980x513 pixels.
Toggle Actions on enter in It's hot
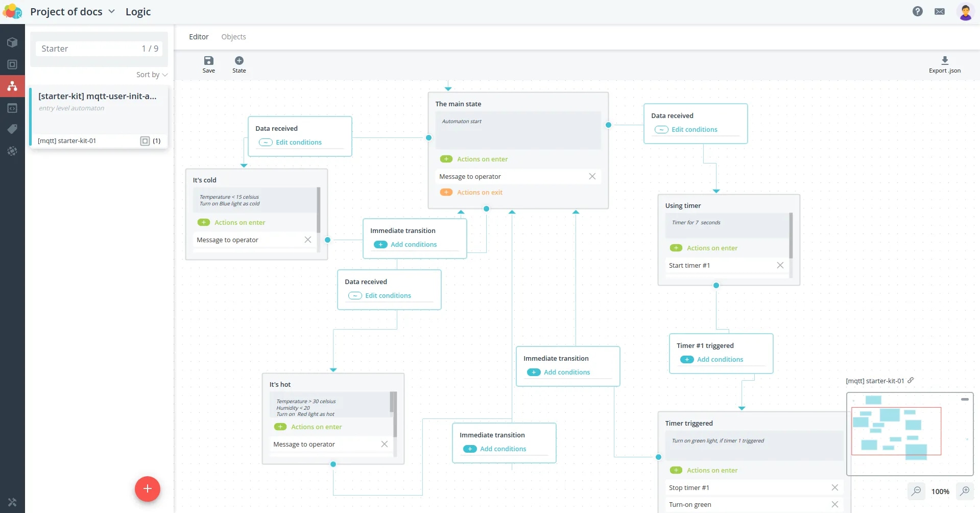click(x=280, y=427)
